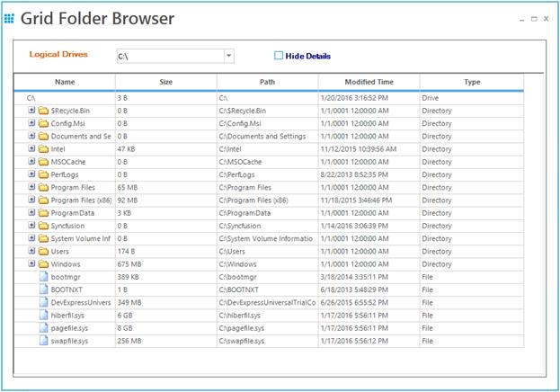Select the 92 MB size cell
The image size is (560, 392).
pos(166,200)
